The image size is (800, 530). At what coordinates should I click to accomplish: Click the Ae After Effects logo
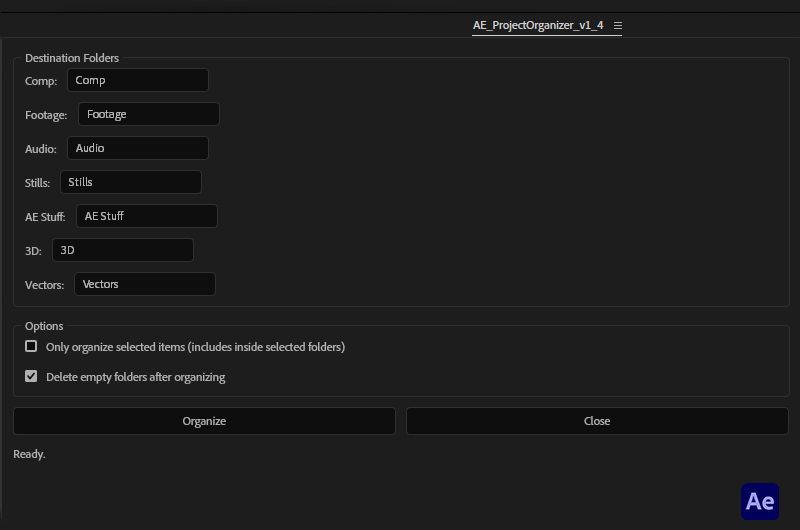tap(760, 501)
